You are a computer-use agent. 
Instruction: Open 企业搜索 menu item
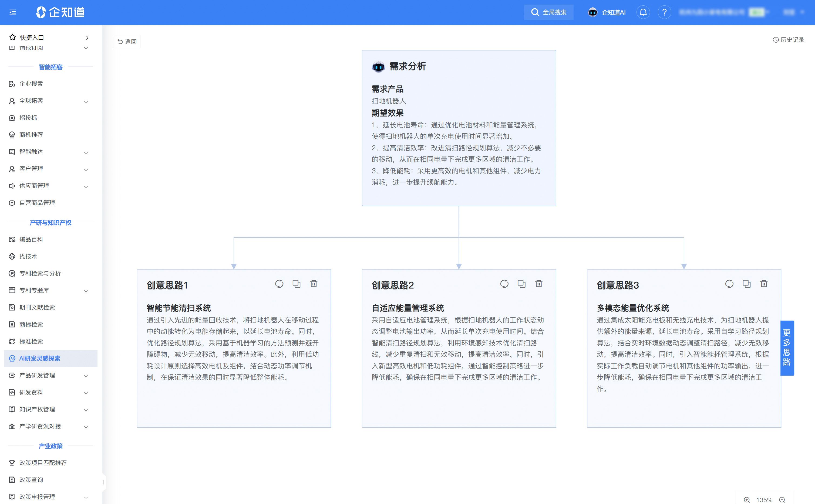coord(31,84)
